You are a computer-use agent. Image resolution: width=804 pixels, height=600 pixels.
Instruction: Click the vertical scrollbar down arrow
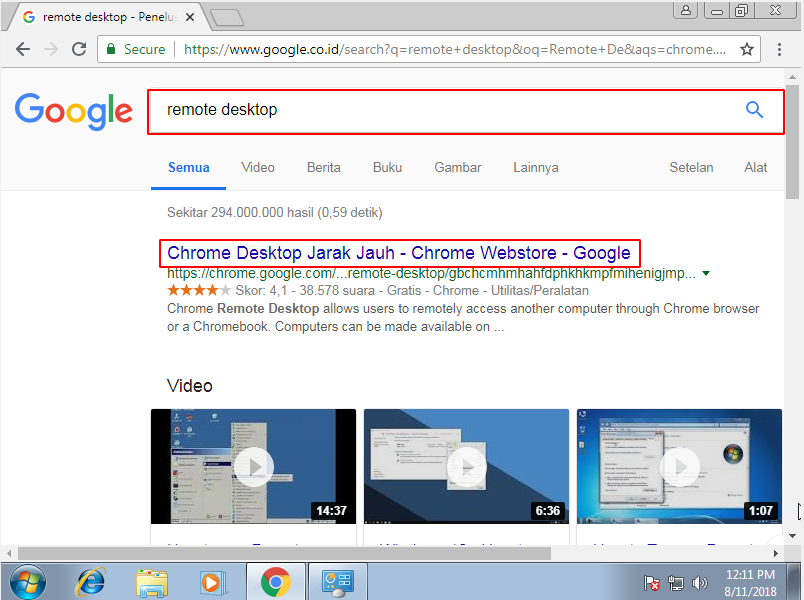coord(792,536)
